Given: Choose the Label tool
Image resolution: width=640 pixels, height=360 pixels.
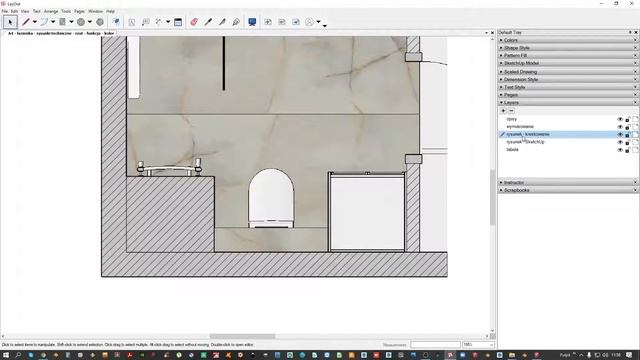Looking at the screenshot, I should point(146,22).
